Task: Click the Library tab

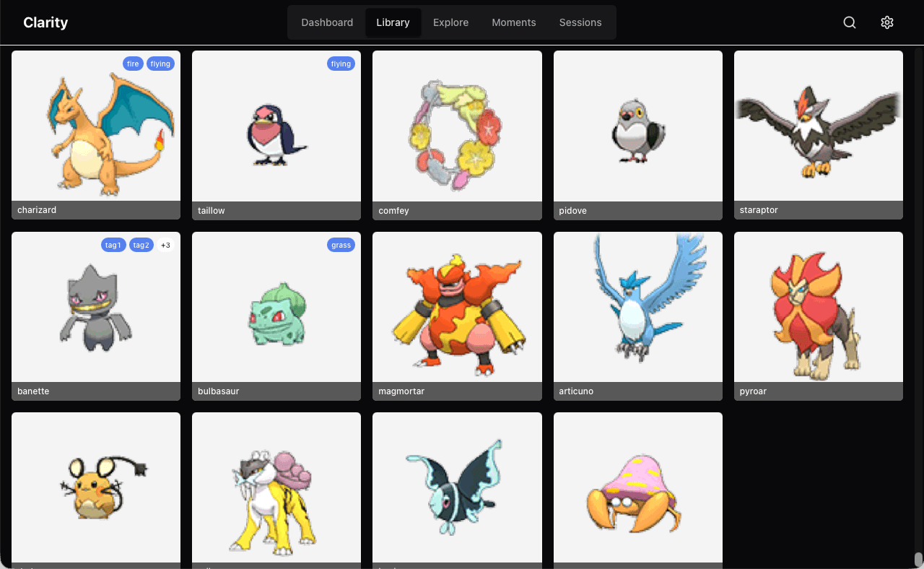Action: click(393, 22)
